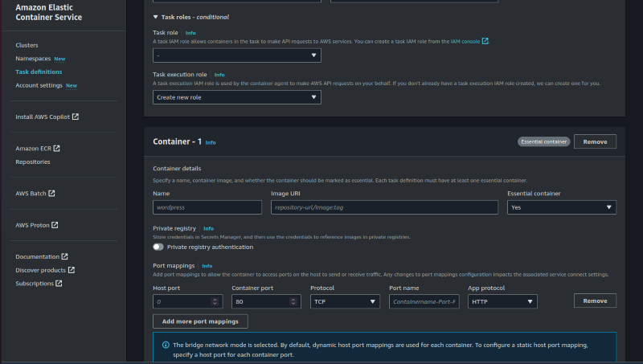This screenshot has width=643, height=364.
Task: Remove Container 1 using header button
Action: pos(595,141)
